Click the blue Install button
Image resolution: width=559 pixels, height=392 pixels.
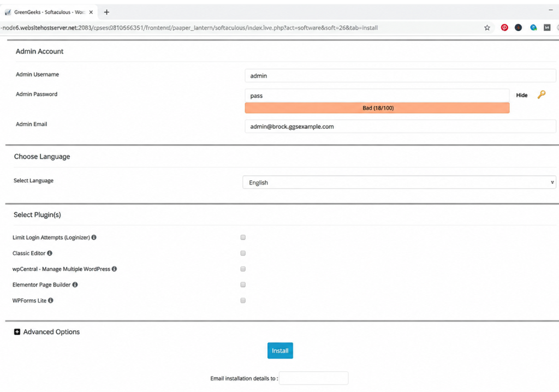coord(280,351)
